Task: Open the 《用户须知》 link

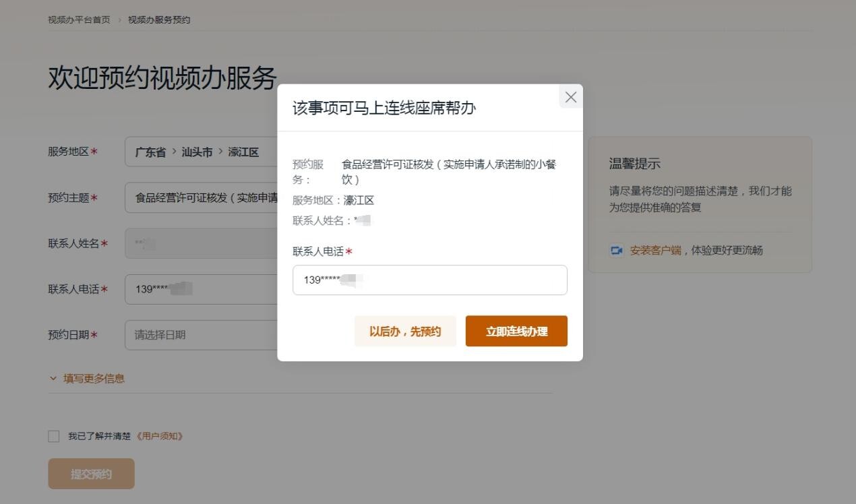Action: point(160,437)
